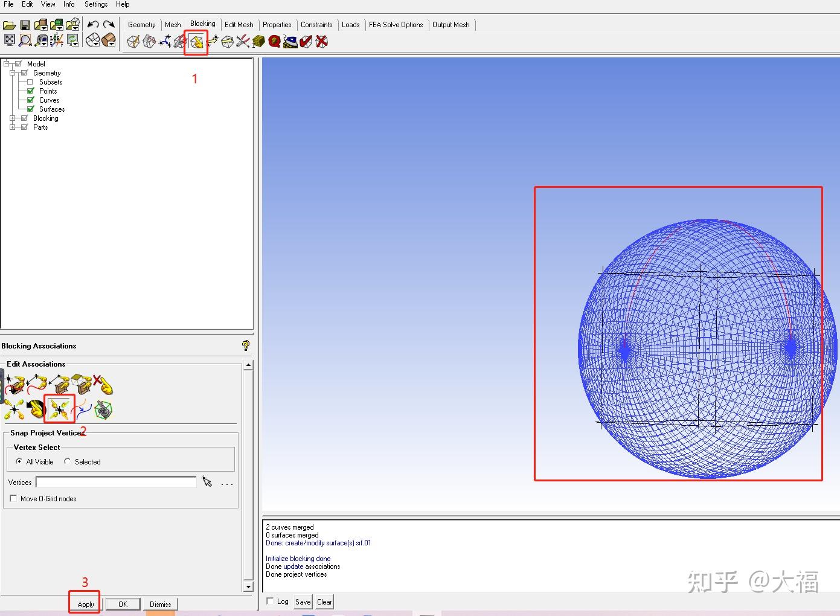The image size is (840, 616).
Task: Click the Vertices input field
Action: pyautogui.click(x=116, y=482)
